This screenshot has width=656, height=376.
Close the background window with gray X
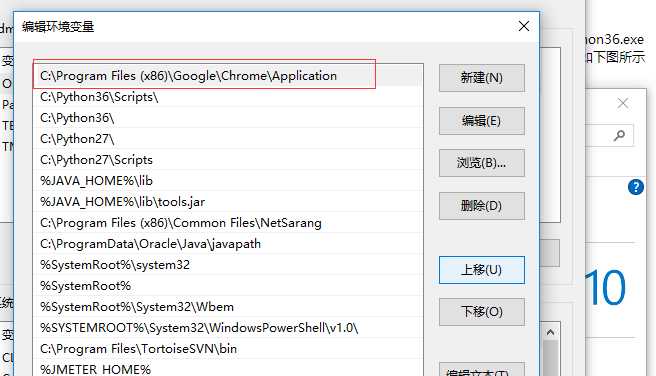click(x=623, y=103)
